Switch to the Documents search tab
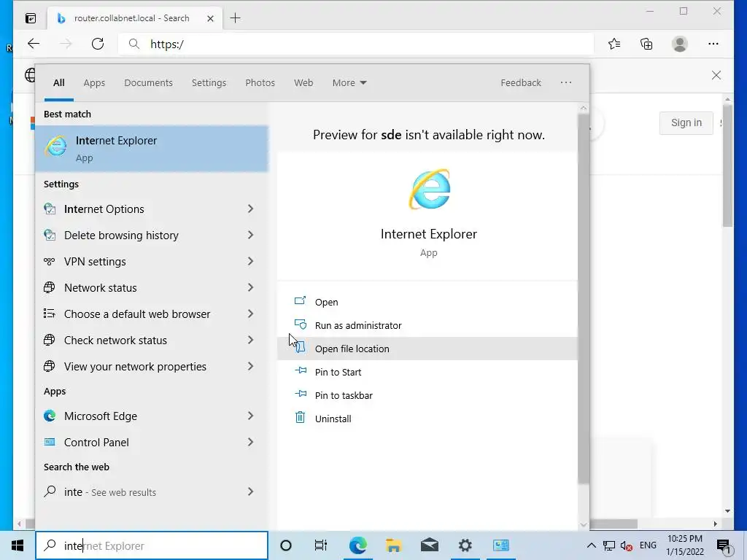 (148, 82)
